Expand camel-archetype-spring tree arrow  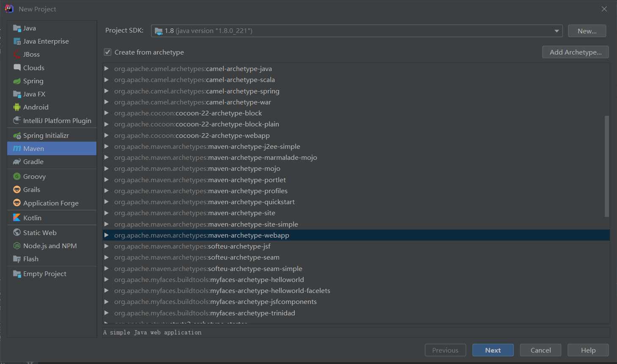107,91
